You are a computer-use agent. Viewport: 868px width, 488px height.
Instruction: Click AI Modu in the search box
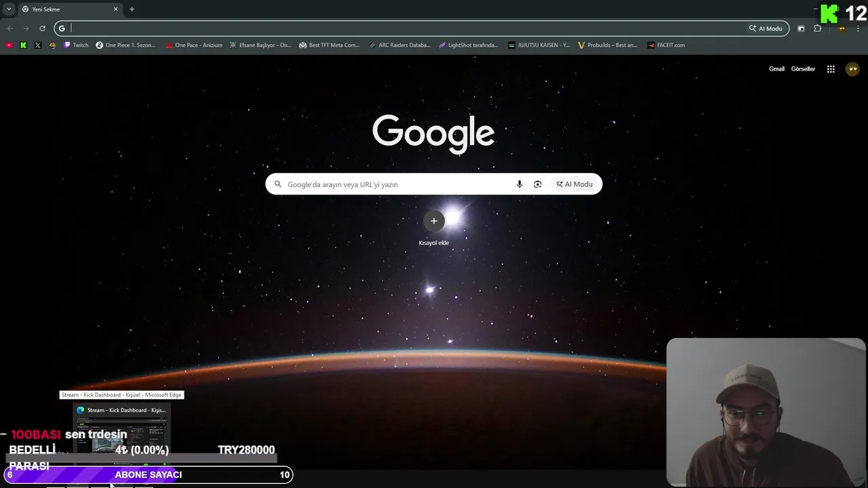click(574, 184)
